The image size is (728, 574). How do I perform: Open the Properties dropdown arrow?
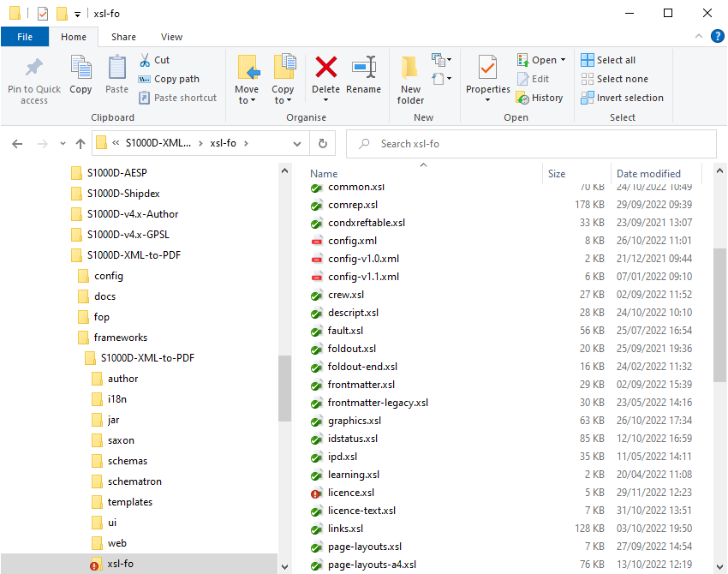[x=487, y=100]
